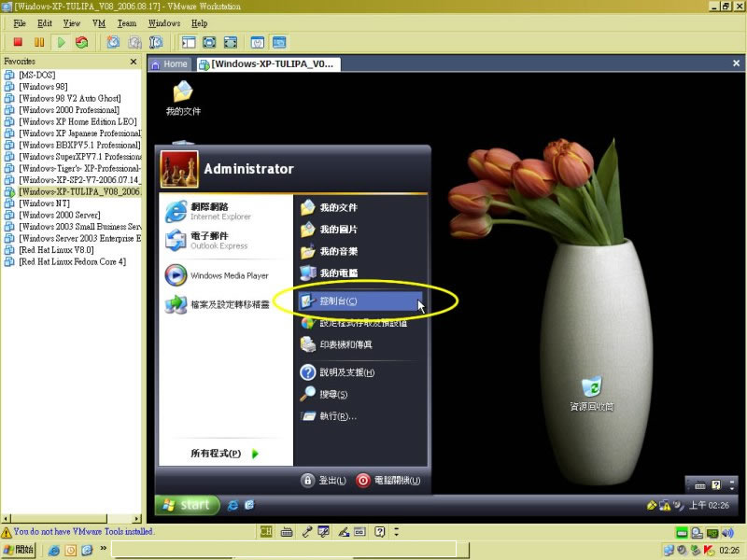Viewport: 747px width, 560px height.
Task: Reset the virtual machine from the toolbar
Action: point(82,42)
